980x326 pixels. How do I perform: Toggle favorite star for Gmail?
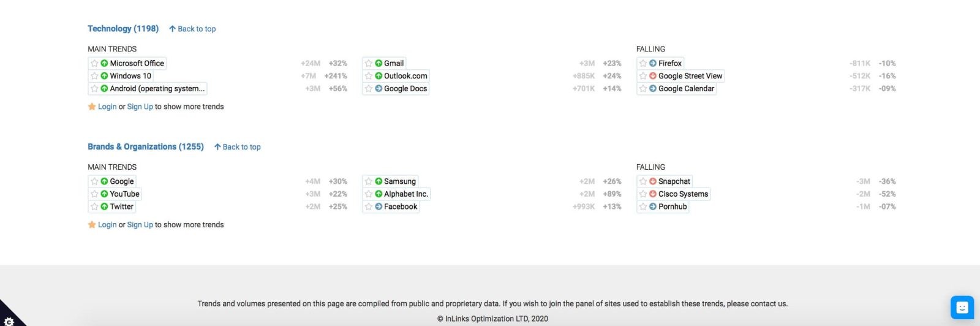[369, 63]
